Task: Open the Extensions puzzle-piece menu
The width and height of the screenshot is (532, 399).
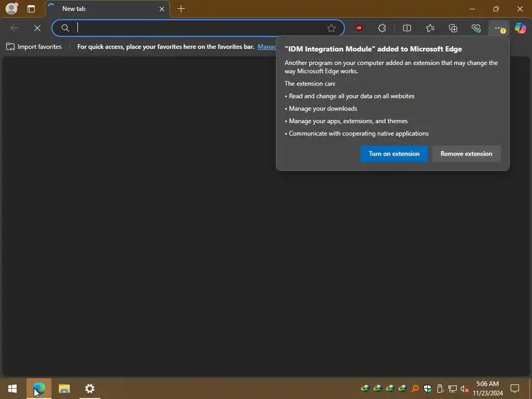Action: (x=382, y=28)
